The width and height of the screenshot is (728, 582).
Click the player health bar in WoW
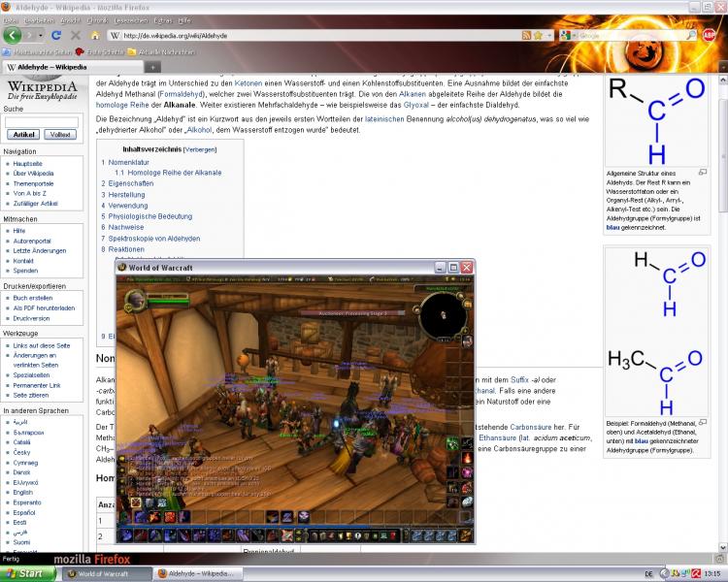pos(168,303)
